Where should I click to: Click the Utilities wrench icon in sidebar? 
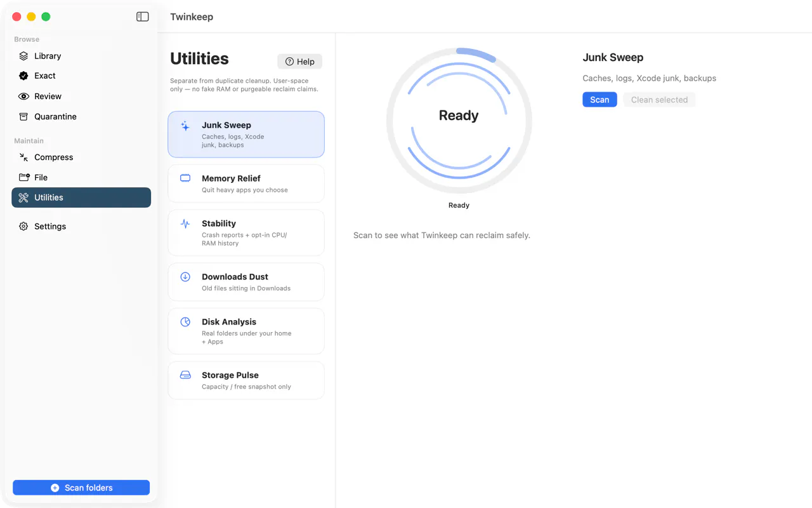tap(23, 197)
